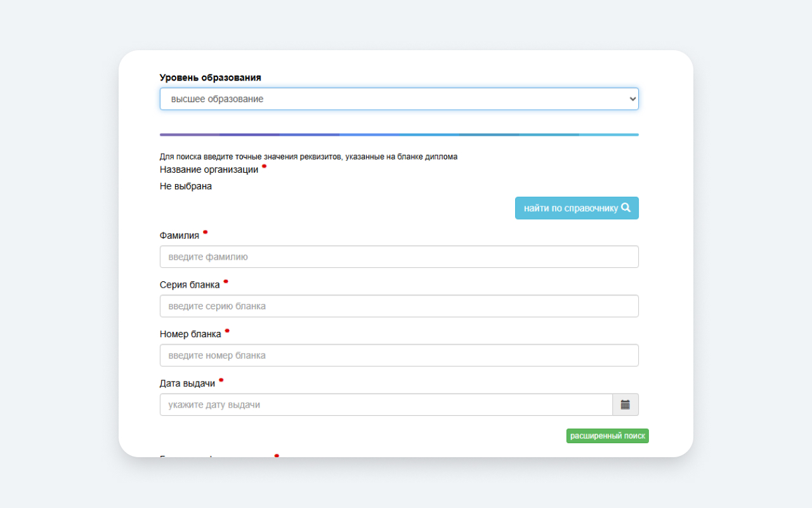This screenshot has height=508, width=812.
Task: Click the arrow on the education level select
Action: [632, 99]
